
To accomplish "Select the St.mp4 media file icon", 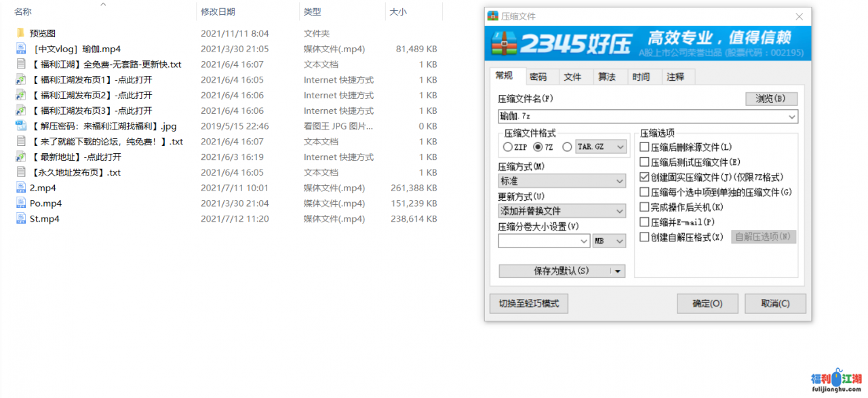I will pos(20,219).
